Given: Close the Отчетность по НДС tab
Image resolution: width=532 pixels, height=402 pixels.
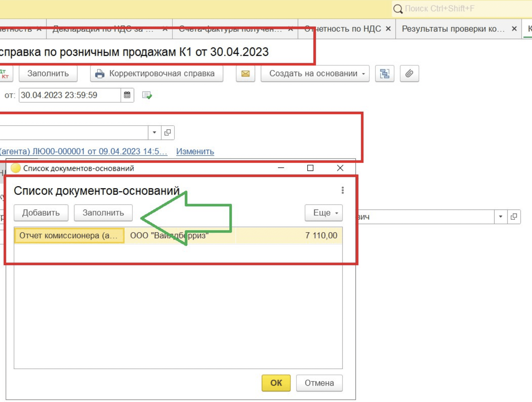Looking at the screenshot, I should (388, 29).
